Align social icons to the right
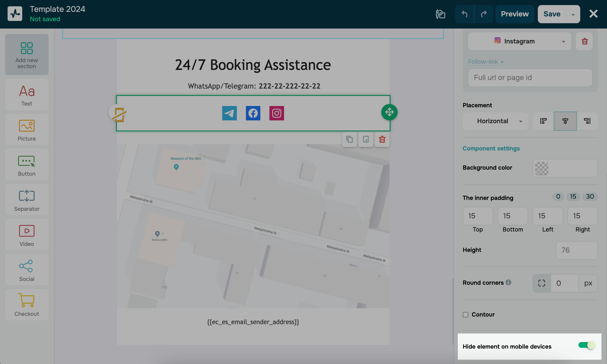 pyautogui.click(x=587, y=121)
